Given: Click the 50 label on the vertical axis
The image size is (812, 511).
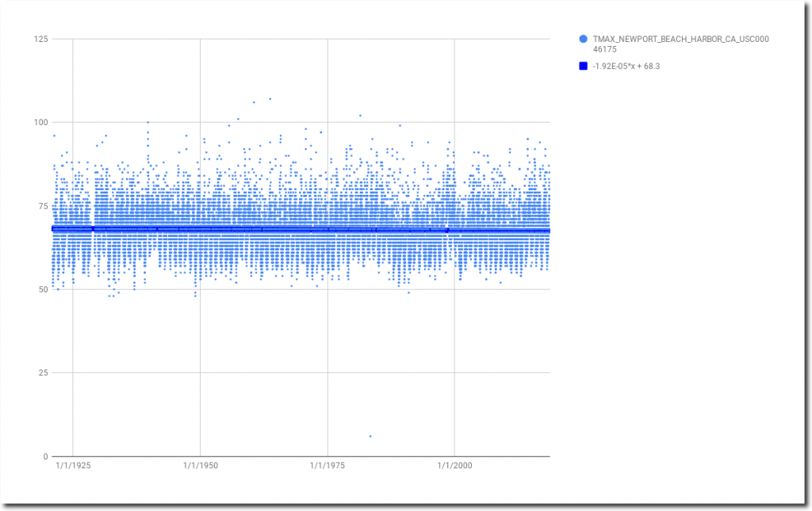Looking at the screenshot, I should tap(43, 289).
